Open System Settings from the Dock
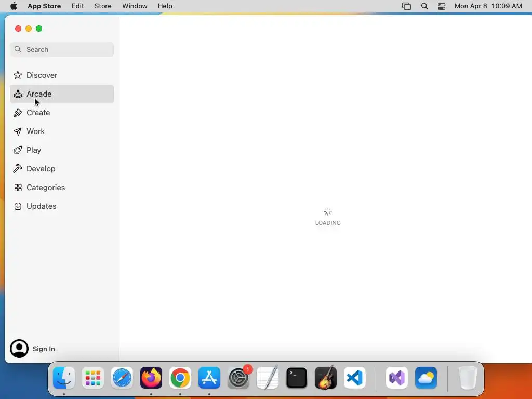 pyautogui.click(x=238, y=378)
